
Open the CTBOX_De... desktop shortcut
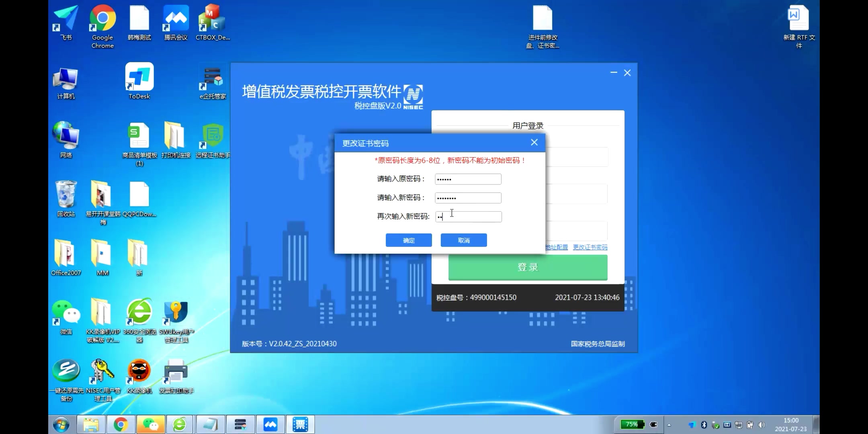[x=213, y=23]
